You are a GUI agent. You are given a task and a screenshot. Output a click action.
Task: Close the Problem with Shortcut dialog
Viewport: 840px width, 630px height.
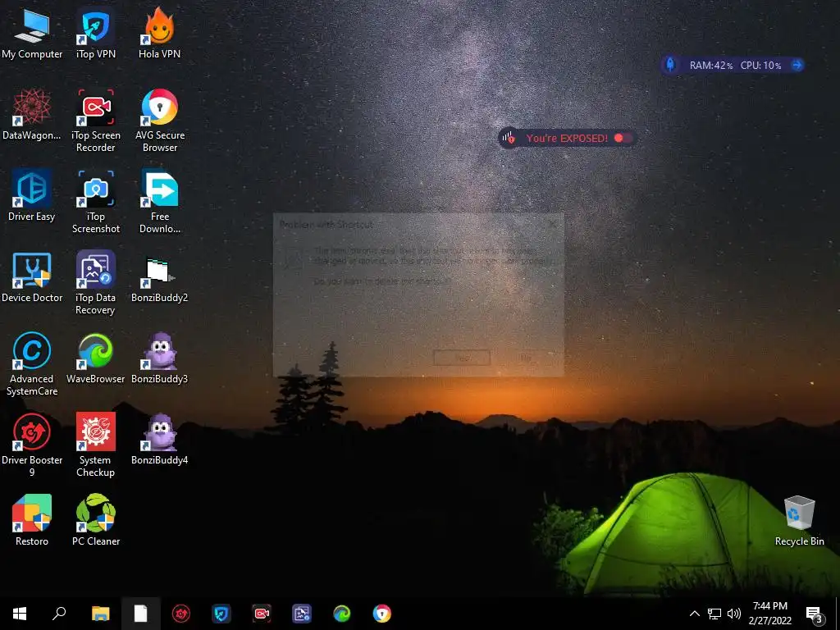(x=552, y=224)
